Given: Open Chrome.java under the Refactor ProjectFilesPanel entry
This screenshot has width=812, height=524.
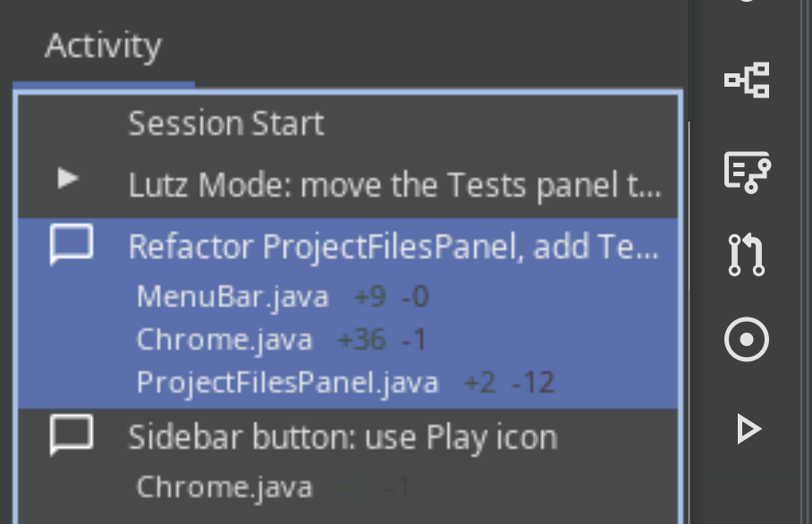Looking at the screenshot, I should pyautogui.click(x=224, y=340).
